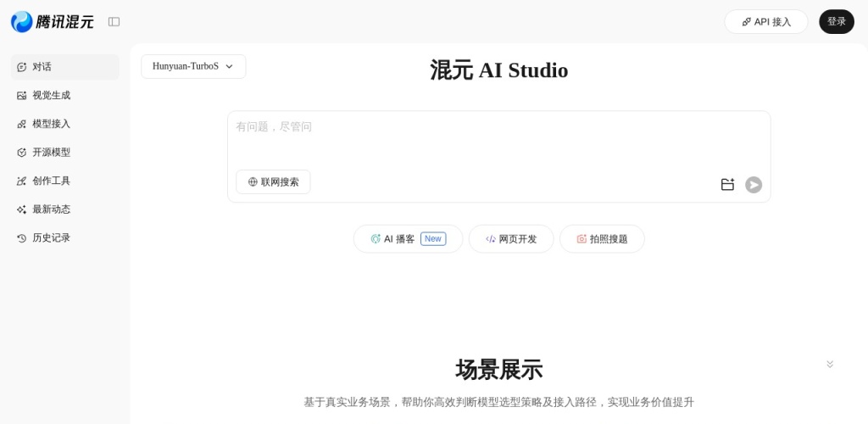Click the 腾讯混元 brand text
Screen dimensions: 868x424
64,21
